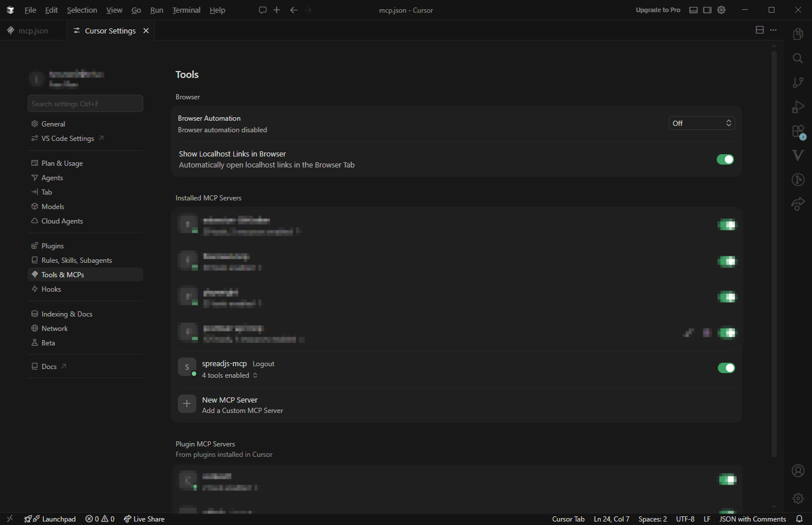Disable the spreadjs-mcp server toggle
Image resolution: width=812 pixels, height=525 pixels.
coord(727,368)
